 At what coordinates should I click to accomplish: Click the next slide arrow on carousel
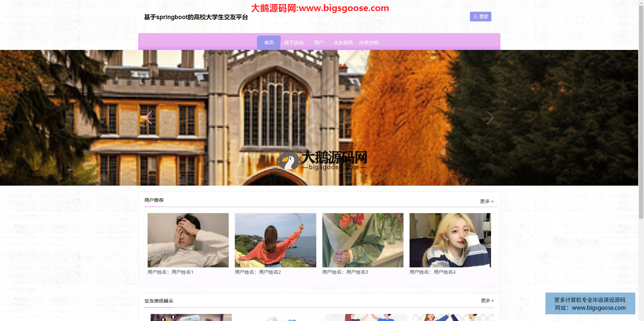pyautogui.click(x=490, y=118)
